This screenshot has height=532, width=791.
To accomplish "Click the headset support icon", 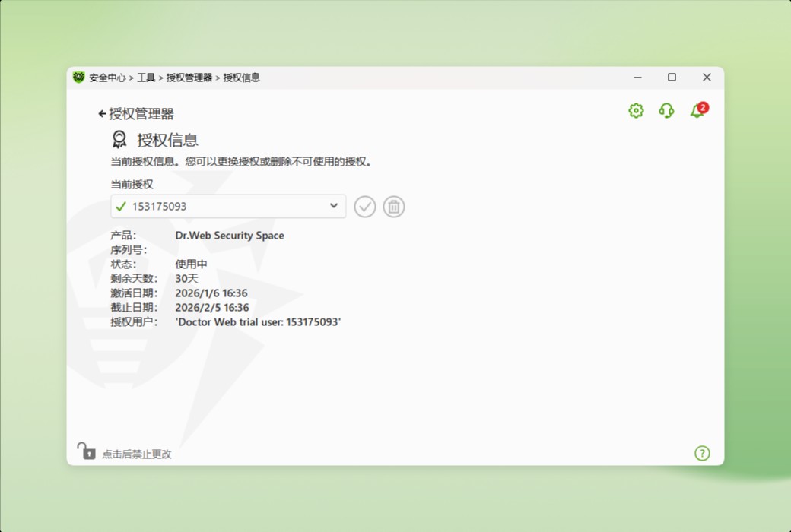I will coord(666,110).
